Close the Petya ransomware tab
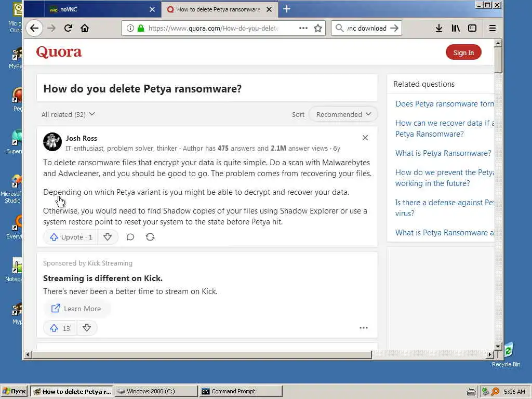Image resolution: width=532 pixels, height=399 pixels. 269,9
